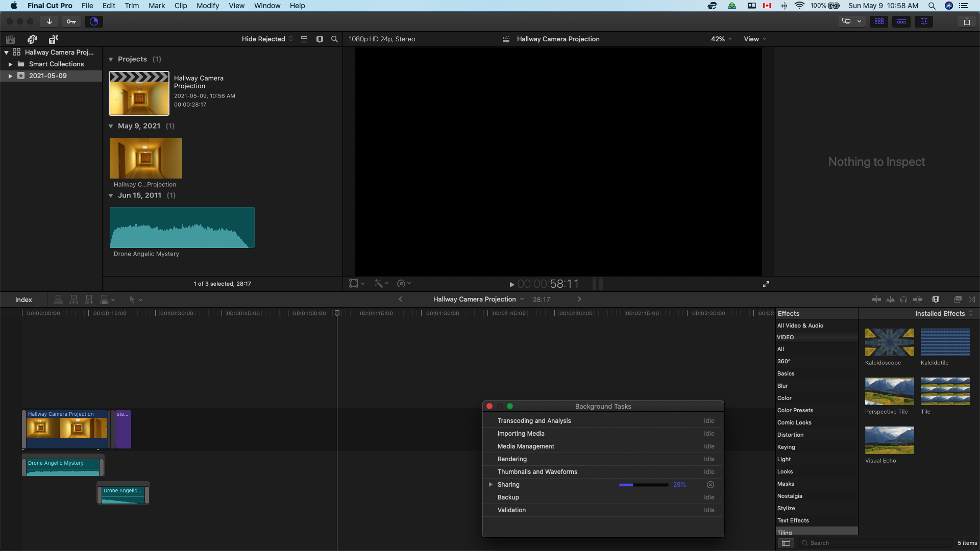Show the Titles and Generators sidebar

(x=54, y=39)
